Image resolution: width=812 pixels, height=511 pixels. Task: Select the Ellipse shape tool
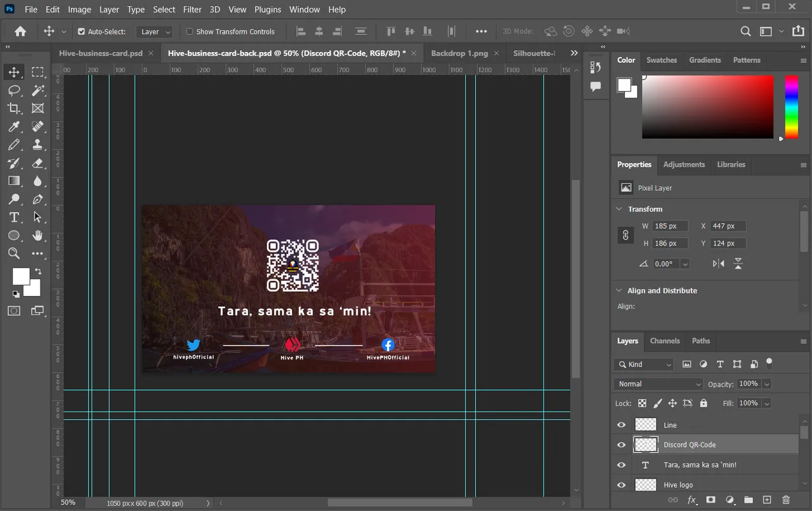[14, 235]
